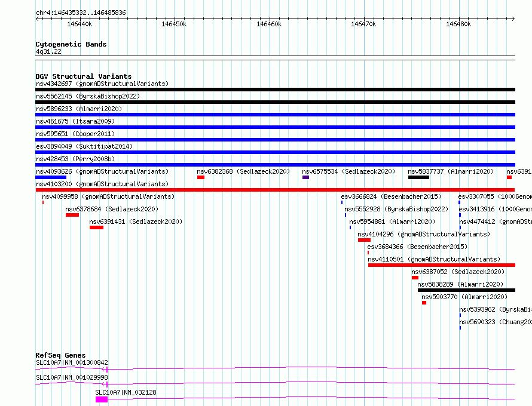This screenshot has width=532, height=406.
Task: Click the nsv428453 Perry2008b label
Action: coord(75,159)
